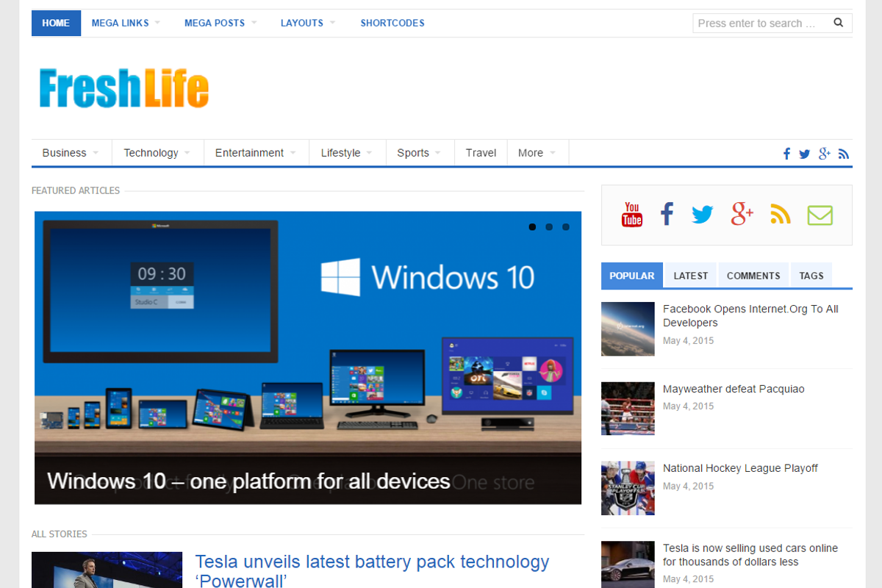This screenshot has width=882, height=588.
Task: Open Google Plus icon in category navigation bar
Action: tap(825, 153)
